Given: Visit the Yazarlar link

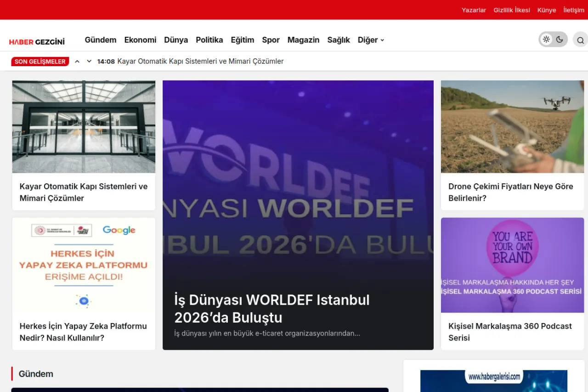Looking at the screenshot, I should (x=474, y=10).
